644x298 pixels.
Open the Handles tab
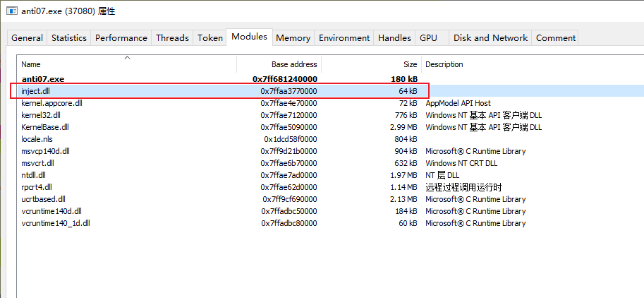(x=394, y=38)
